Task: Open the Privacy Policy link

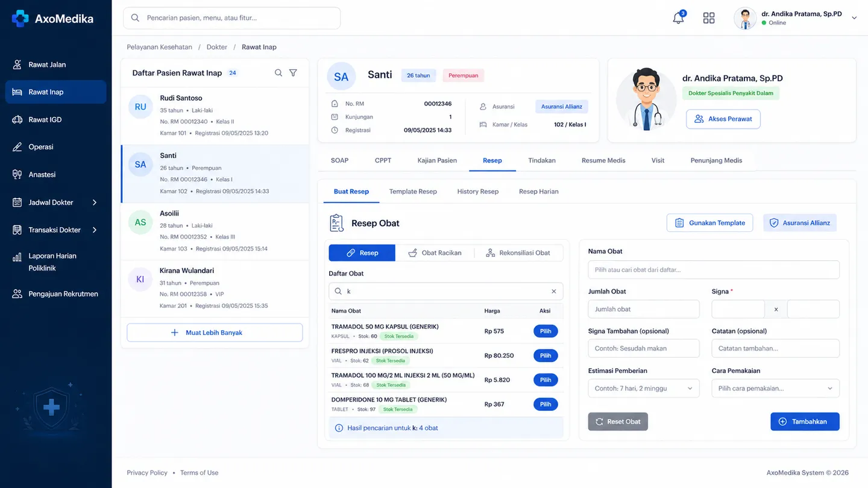Action: coord(147,473)
